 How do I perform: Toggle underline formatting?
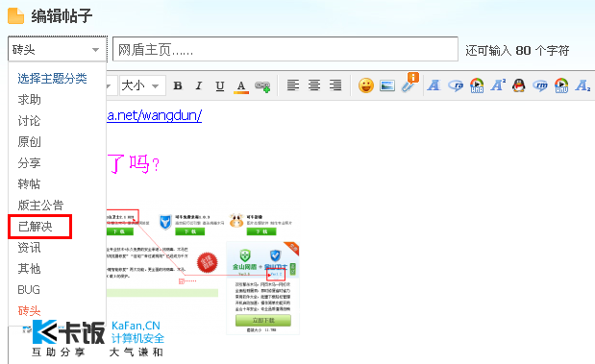(x=220, y=85)
